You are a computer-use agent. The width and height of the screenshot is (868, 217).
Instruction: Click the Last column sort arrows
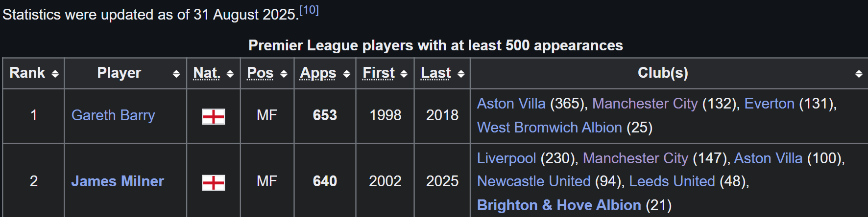(461, 74)
